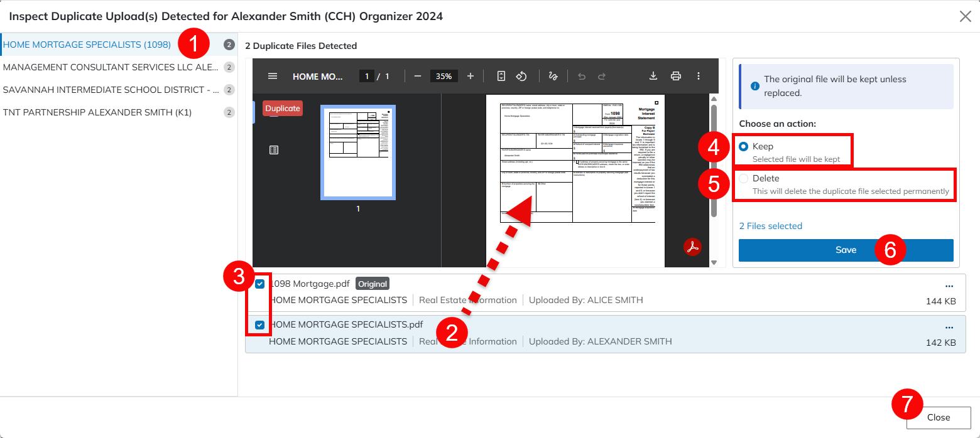
Task: Rotate the PDF counterclockwise
Action: (x=521, y=76)
